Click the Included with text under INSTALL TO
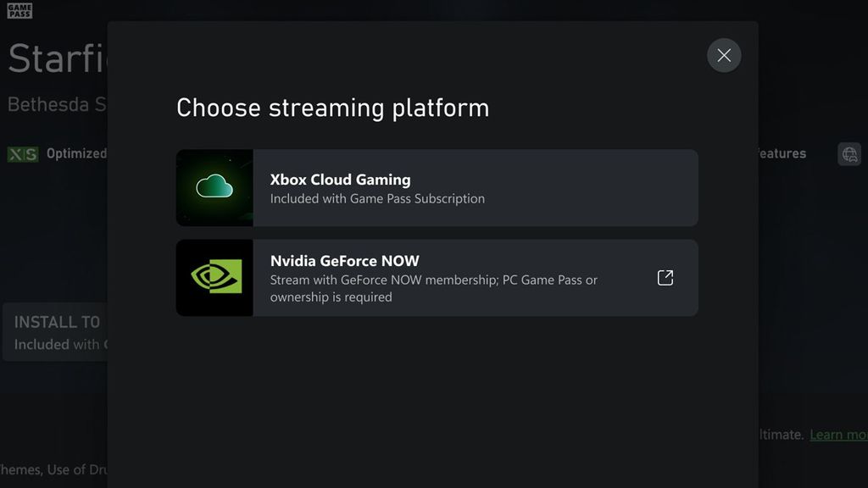The image size is (868, 488). click(x=51, y=345)
